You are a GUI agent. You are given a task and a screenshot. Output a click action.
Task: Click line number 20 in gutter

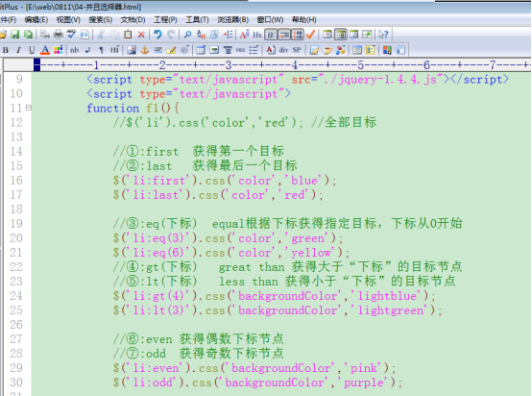click(x=16, y=238)
